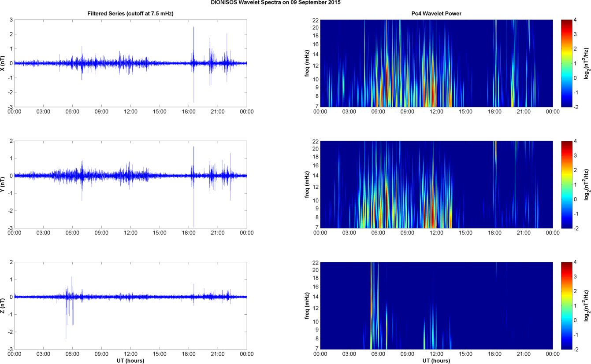Click the "2" tick on the Y (nT) axis
The width and height of the screenshot is (591, 364).
pyautogui.click(x=11, y=141)
